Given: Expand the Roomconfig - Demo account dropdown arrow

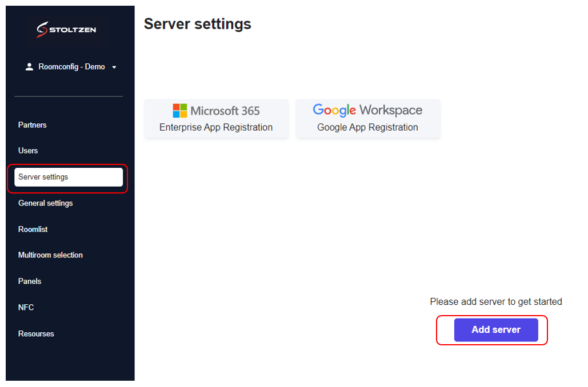Looking at the screenshot, I should tap(114, 67).
